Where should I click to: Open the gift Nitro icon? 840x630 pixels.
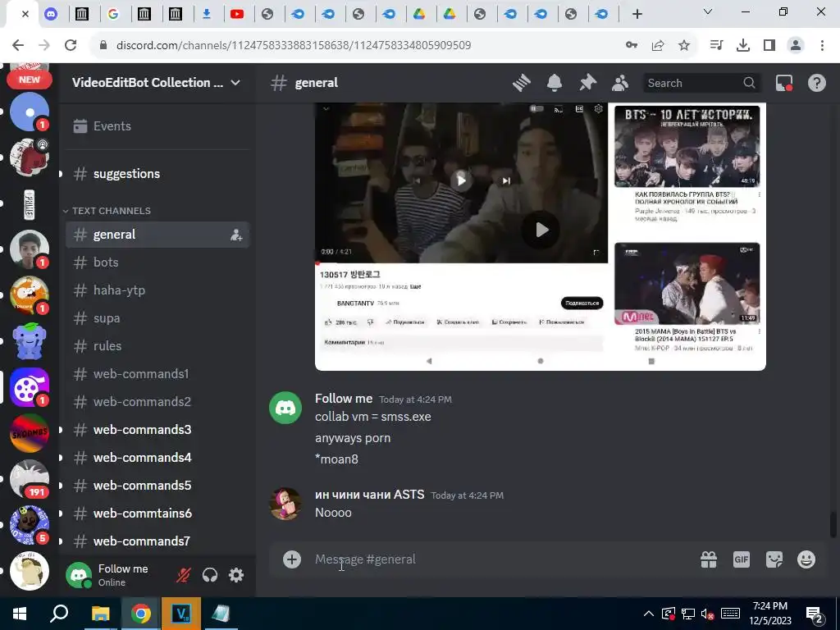pos(709,559)
